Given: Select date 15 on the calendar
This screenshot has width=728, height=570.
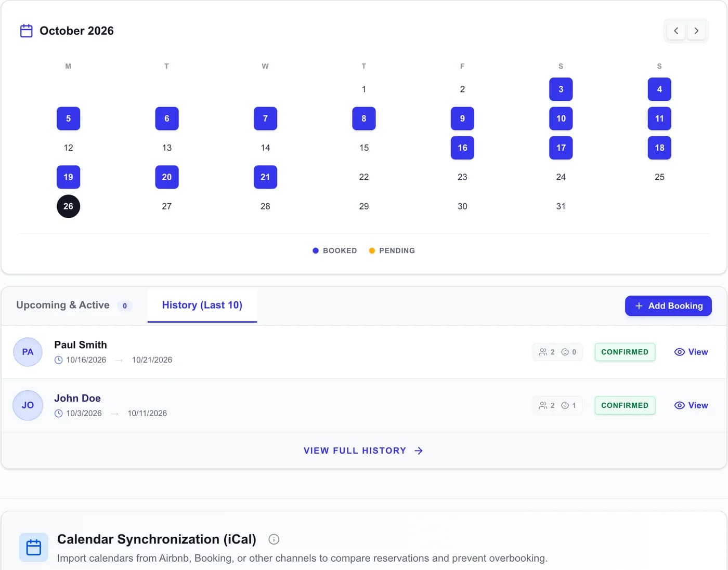Looking at the screenshot, I should click(x=364, y=148).
